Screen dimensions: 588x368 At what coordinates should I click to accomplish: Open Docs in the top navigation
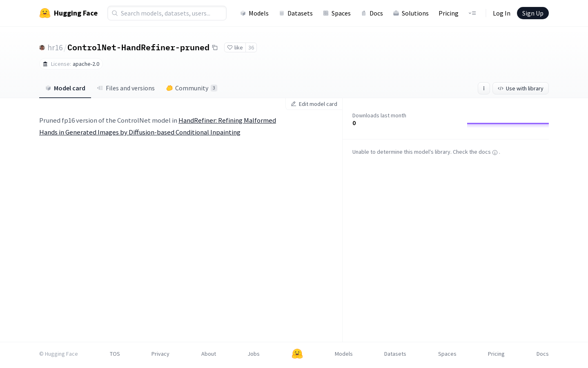[372, 13]
